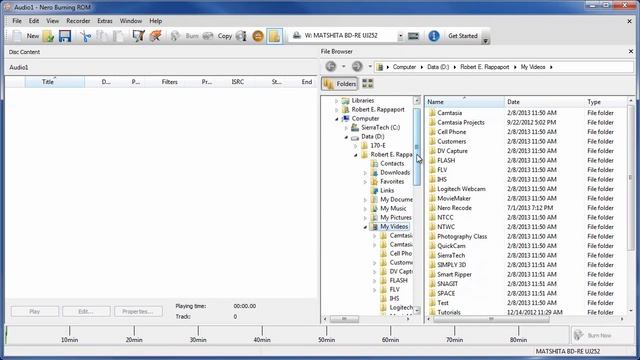Click the orange eject disc icon
Screen dimensions: 640x360
[258, 36]
